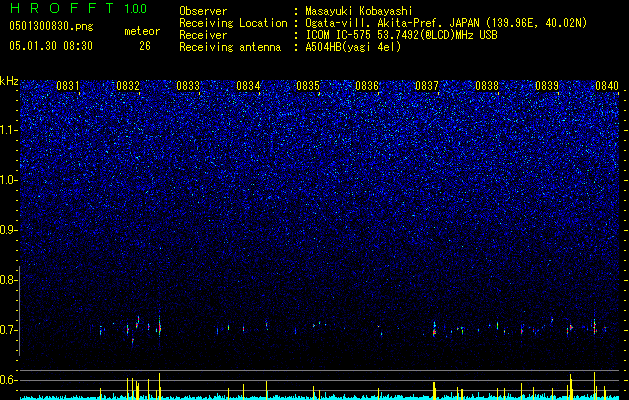This screenshot has width=629, height=400.
Task: Click the HROFFT 1.0.0 title text
Action: point(78,8)
